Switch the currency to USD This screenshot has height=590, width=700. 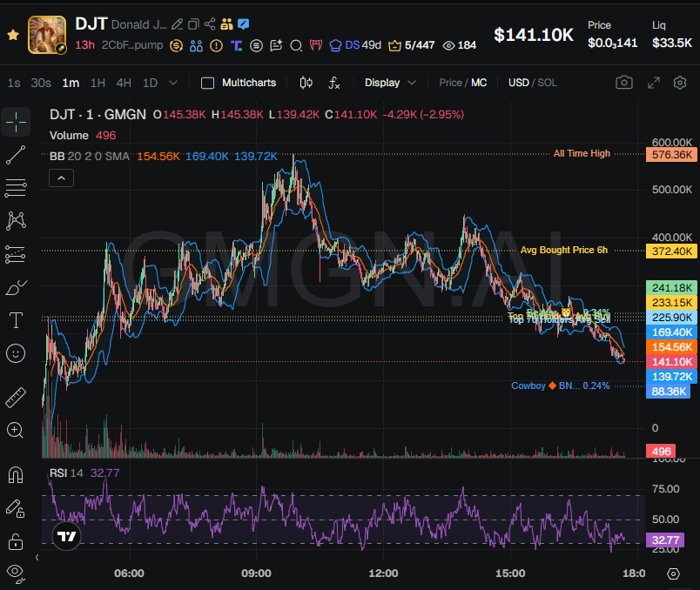coord(518,83)
